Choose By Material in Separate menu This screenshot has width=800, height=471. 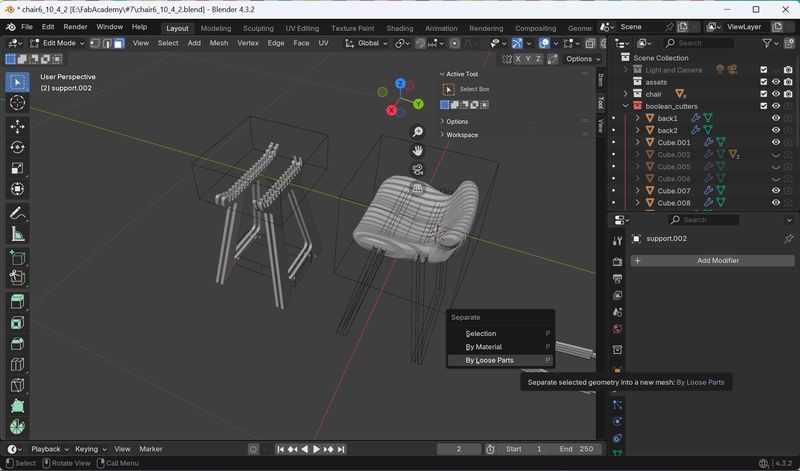coord(500,347)
